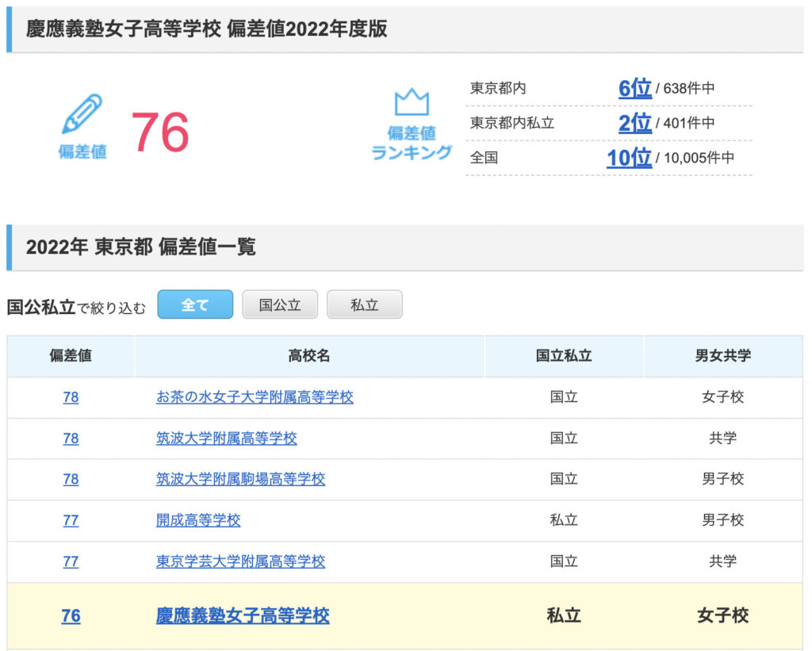Click the 2022年 東京都 偏差値一覧 heading

pyautogui.click(x=141, y=247)
